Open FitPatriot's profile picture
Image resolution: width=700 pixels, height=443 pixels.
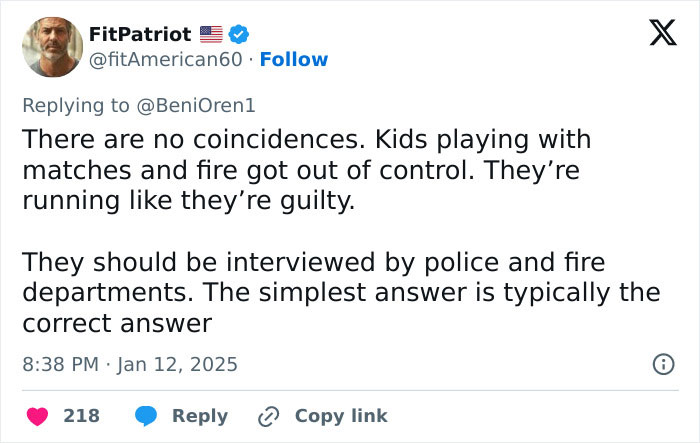tap(52, 47)
